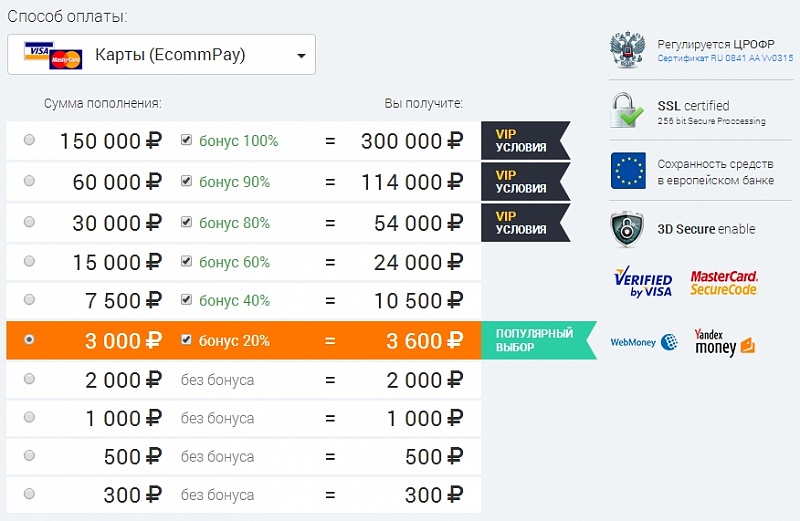This screenshot has width=800, height=521.
Task: Select the 300 ₽ deposit radio button
Action: click(x=30, y=493)
